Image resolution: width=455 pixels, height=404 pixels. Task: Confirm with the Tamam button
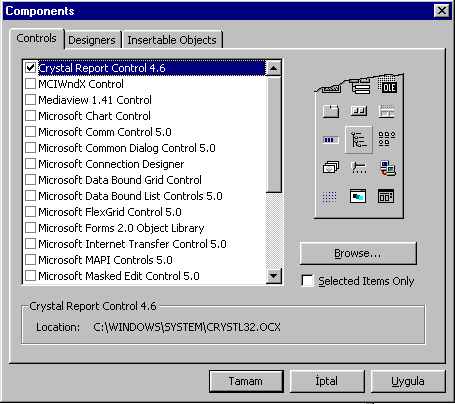click(246, 381)
